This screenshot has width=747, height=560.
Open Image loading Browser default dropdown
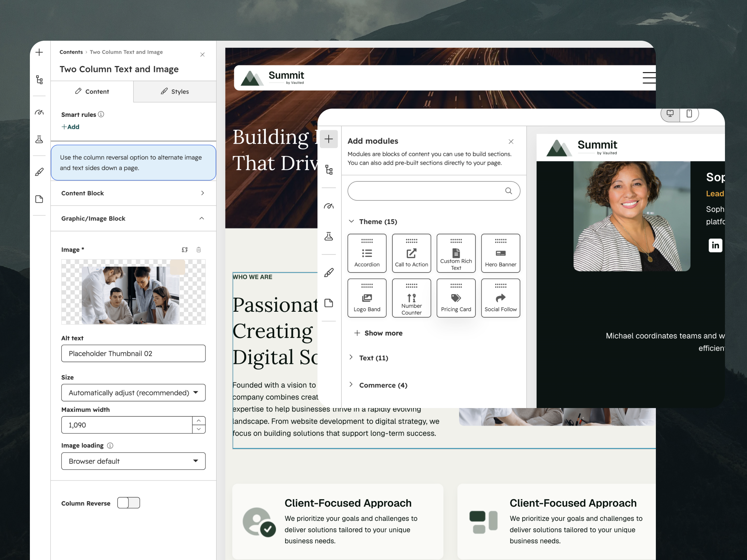pyautogui.click(x=133, y=461)
